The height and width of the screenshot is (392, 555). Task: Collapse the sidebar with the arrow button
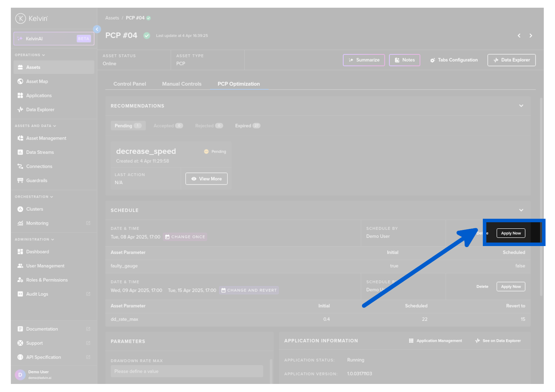click(97, 29)
